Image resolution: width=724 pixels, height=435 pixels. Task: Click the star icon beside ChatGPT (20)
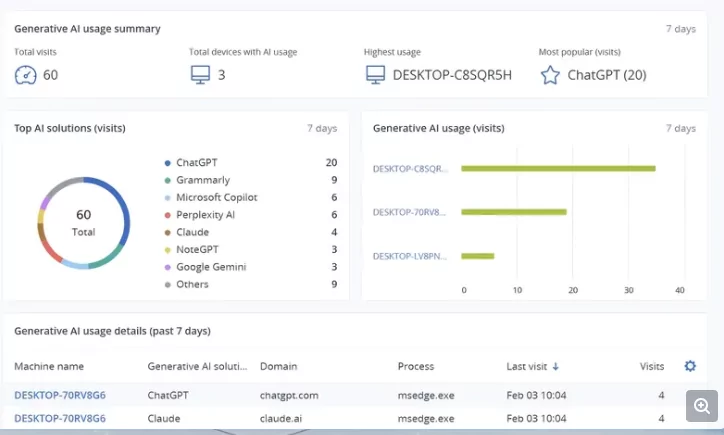550,75
